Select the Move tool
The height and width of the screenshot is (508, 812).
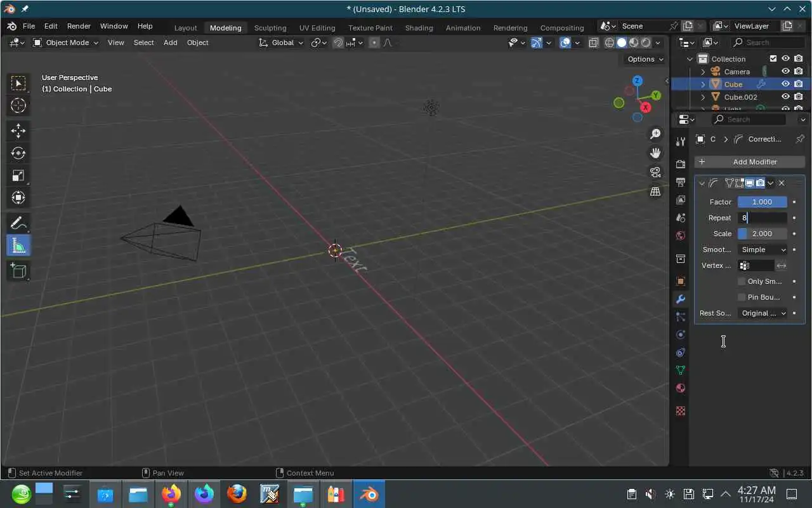(18, 131)
